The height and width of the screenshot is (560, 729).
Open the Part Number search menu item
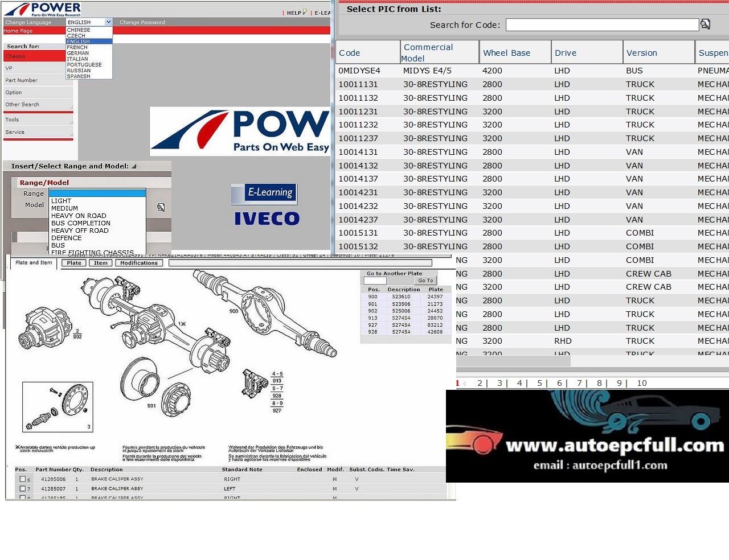38,80
